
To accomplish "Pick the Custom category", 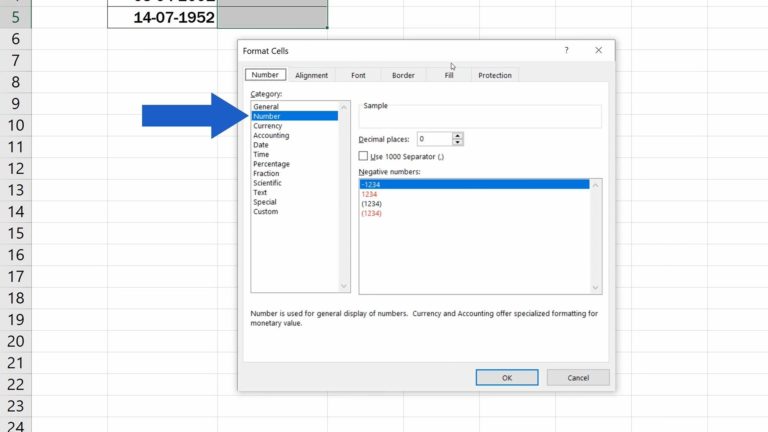I will (x=265, y=212).
